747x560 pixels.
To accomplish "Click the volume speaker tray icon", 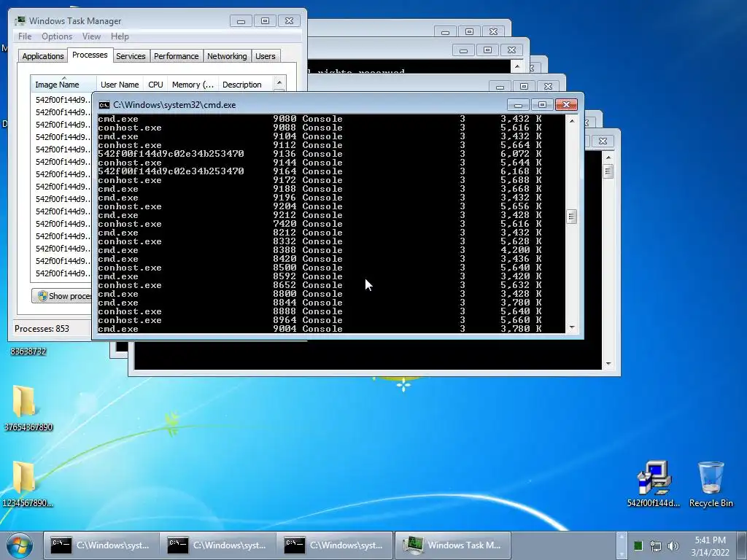I will pyautogui.click(x=673, y=545).
